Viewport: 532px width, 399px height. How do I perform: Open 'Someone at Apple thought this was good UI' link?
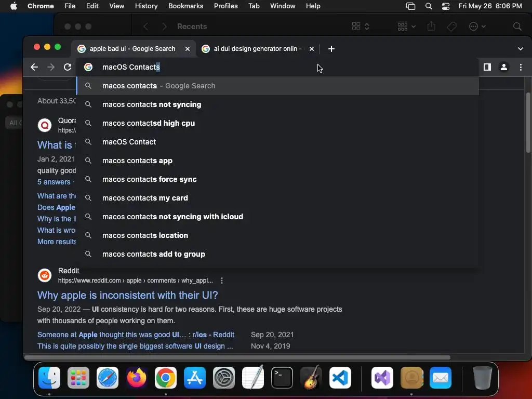pyautogui.click(x=136, y=335)
